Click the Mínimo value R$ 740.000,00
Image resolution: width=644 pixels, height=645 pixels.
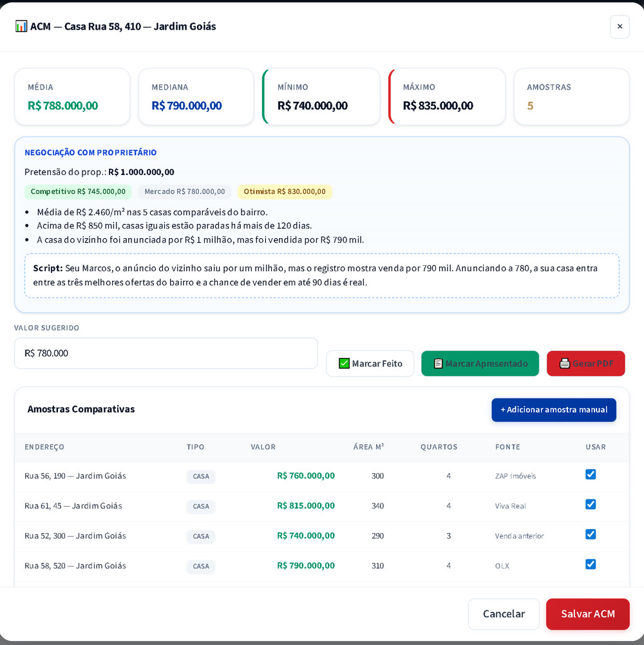[x=312, y=106]
